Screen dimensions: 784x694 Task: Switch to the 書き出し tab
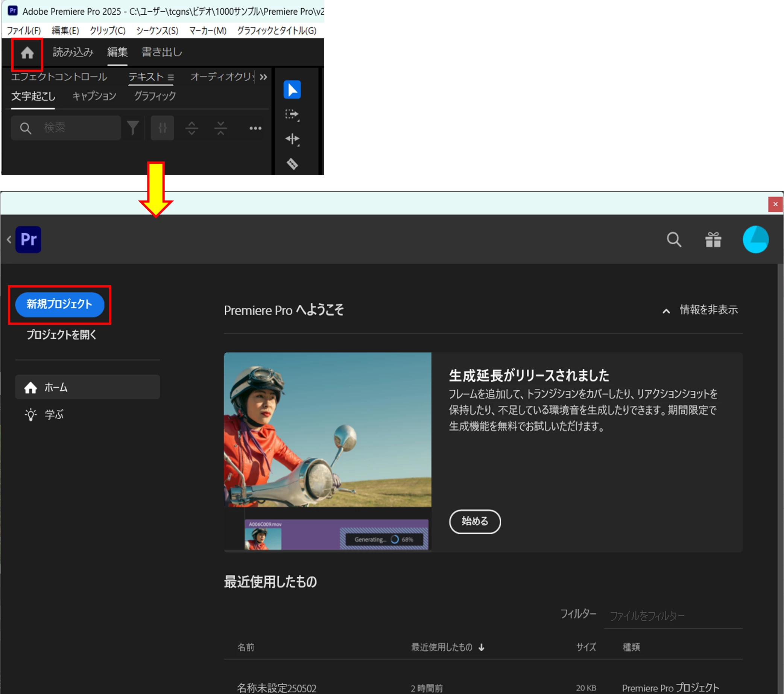coord(161,52)
